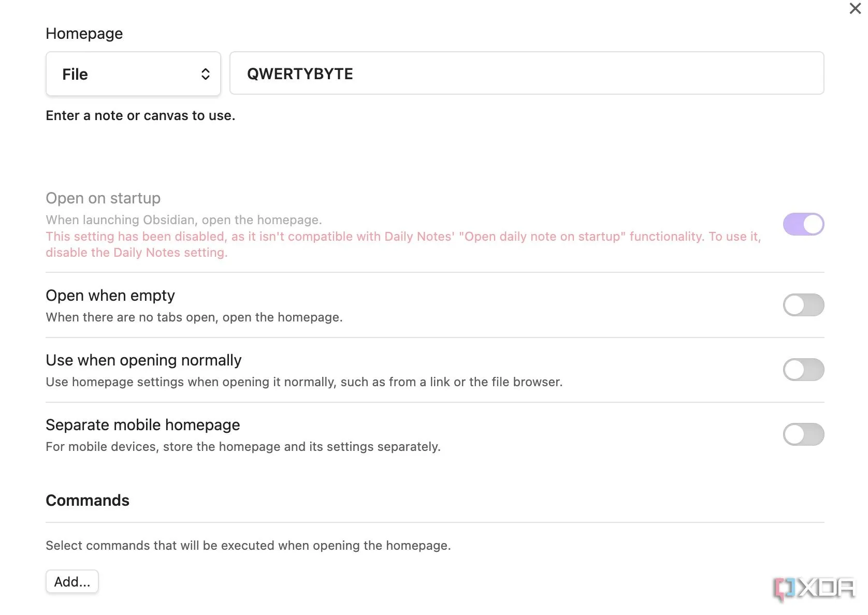Click the 'Open on startup' label

(x=103, y=198)
